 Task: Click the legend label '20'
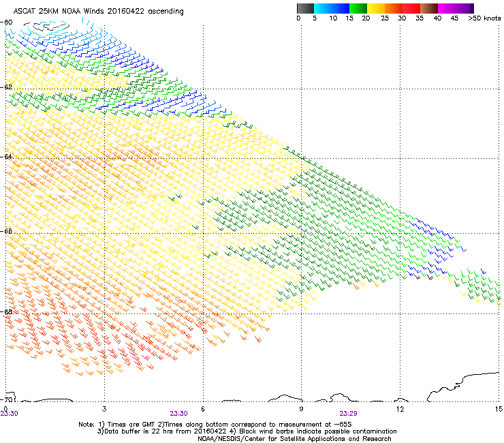tap(366, 18)
